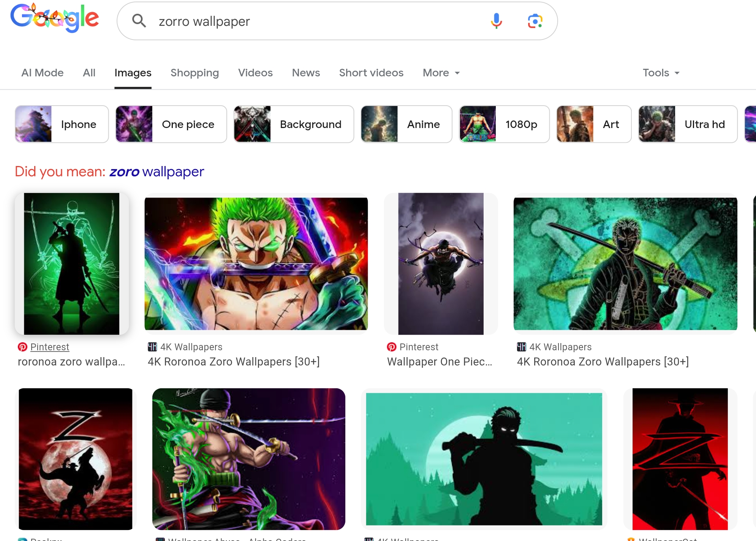Click inside the search text field
Screen dimensions: 756x541
pos(304,21)
